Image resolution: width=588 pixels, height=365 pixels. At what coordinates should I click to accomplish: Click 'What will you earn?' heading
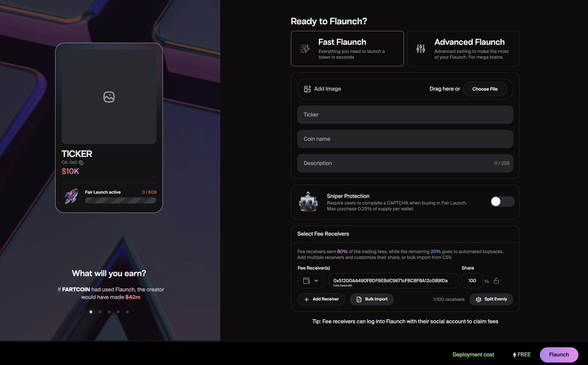(109, 273)
